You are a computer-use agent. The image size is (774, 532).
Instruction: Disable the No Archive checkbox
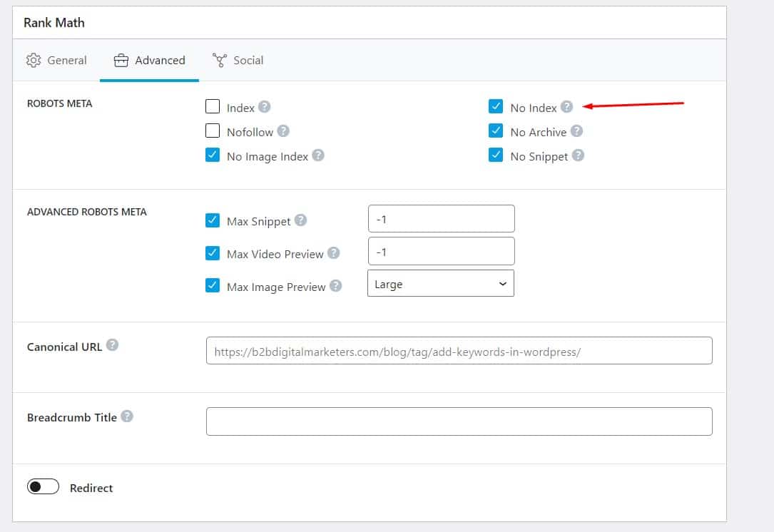point(496,131)
